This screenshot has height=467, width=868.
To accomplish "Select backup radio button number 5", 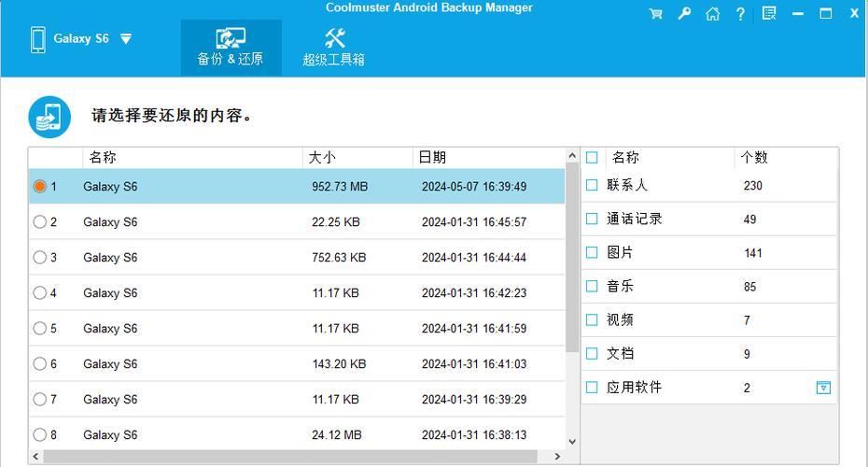I will click(39, 328).
